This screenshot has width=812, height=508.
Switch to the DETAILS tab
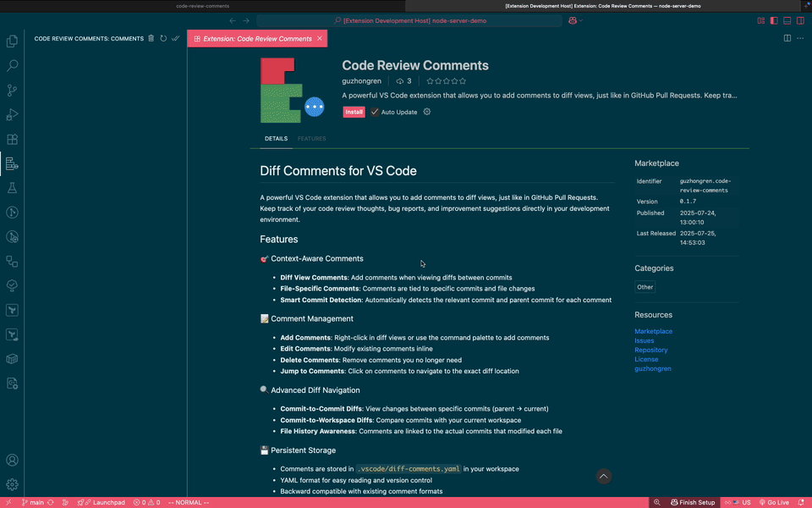click(276, 139)
